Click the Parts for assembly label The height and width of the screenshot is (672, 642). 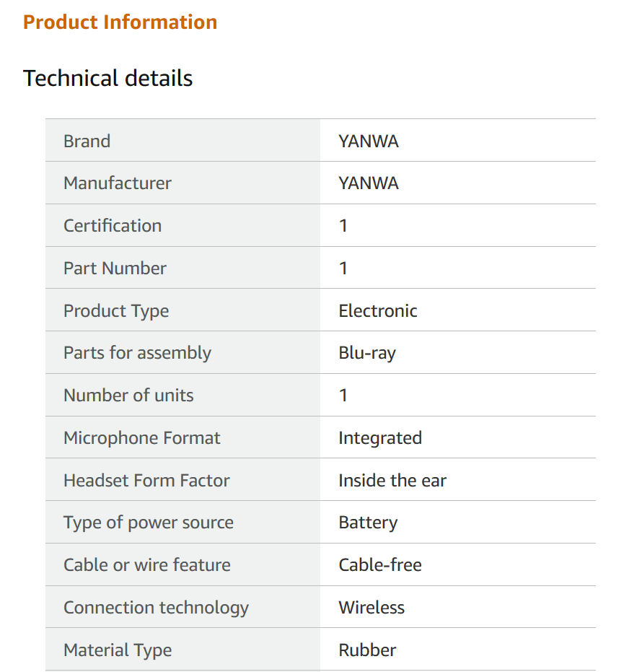[x=137, y=353]
